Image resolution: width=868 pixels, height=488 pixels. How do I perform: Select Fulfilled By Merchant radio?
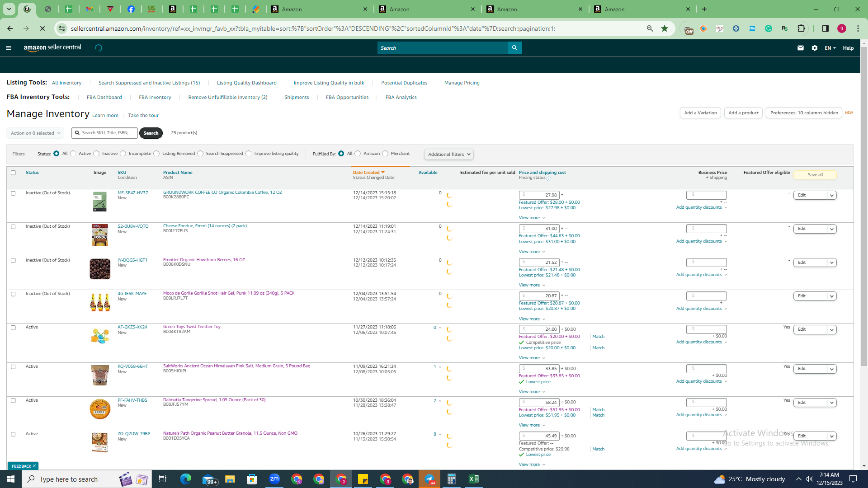tap(385, 154)
